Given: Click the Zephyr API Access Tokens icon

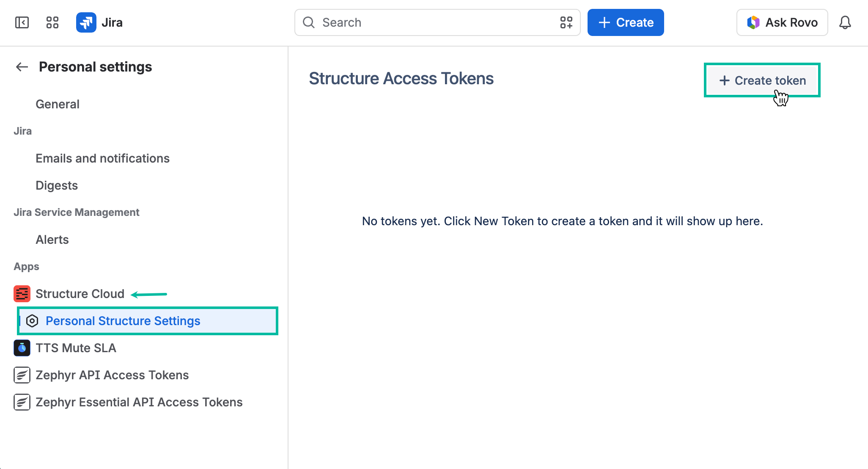Looking at the screenshot, I should point(22,375).
